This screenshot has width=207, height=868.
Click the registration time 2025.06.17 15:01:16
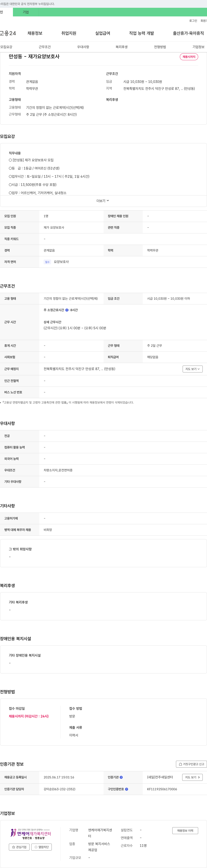(x=59, y=777)
